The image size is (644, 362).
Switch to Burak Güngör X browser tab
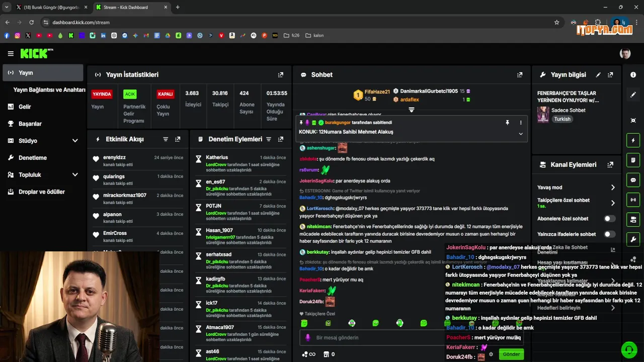pos(51,8)
